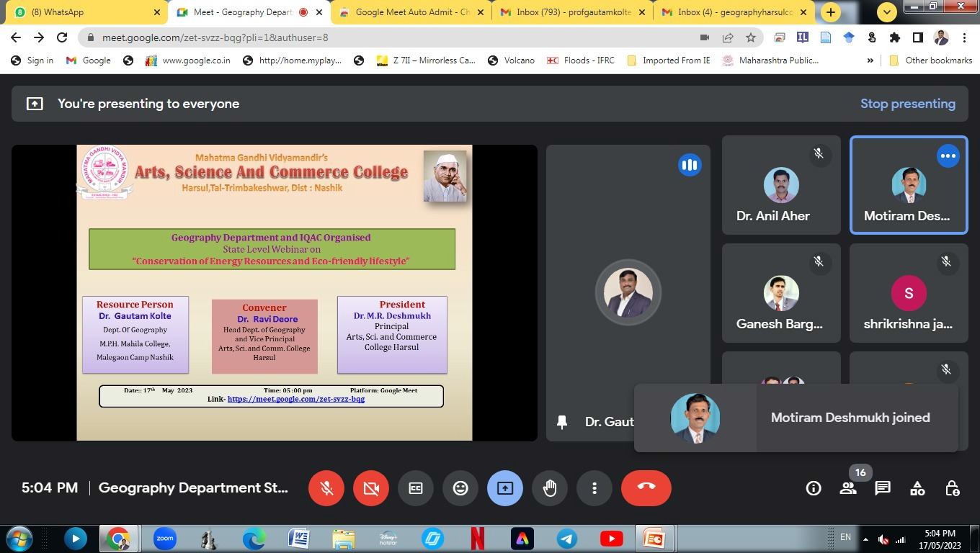Open the activities panel

click(x=917, y=488)
